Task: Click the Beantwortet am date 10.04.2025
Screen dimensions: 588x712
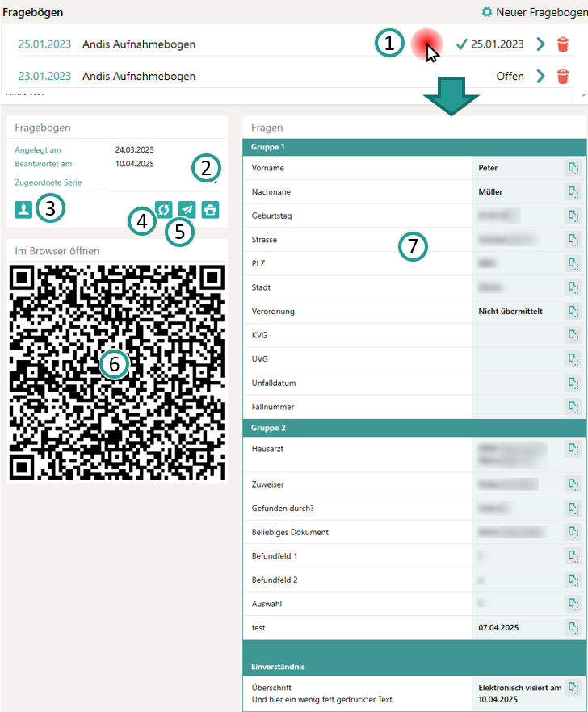Action: click(x=135, y=164)
